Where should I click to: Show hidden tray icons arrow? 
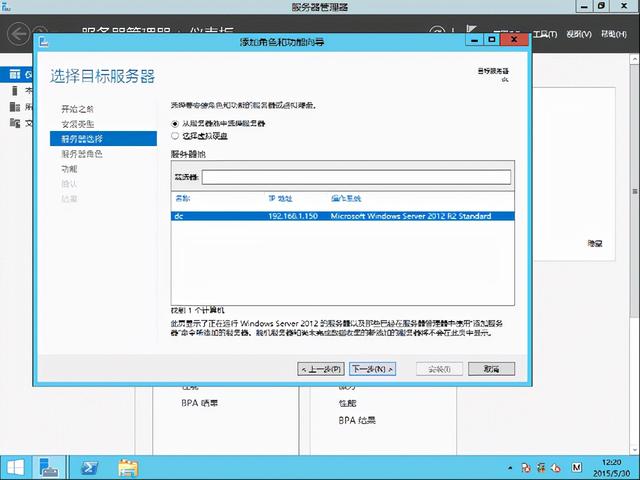[510, 468]
